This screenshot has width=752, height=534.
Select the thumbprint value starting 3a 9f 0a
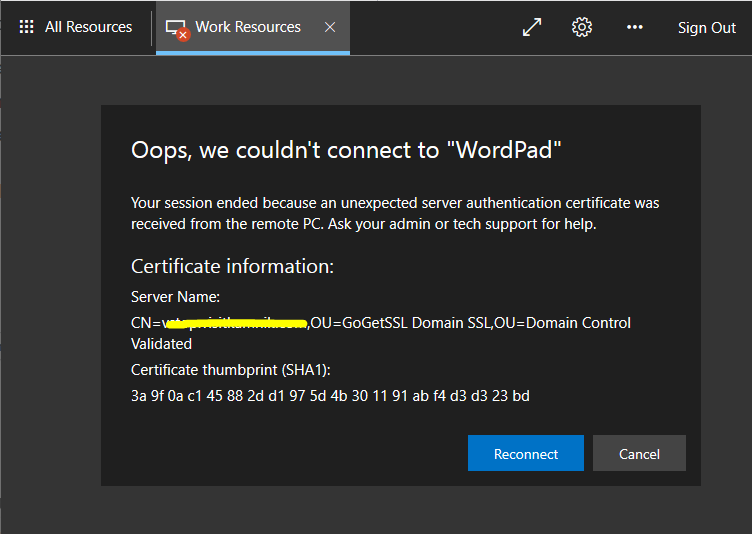(330, 396)
